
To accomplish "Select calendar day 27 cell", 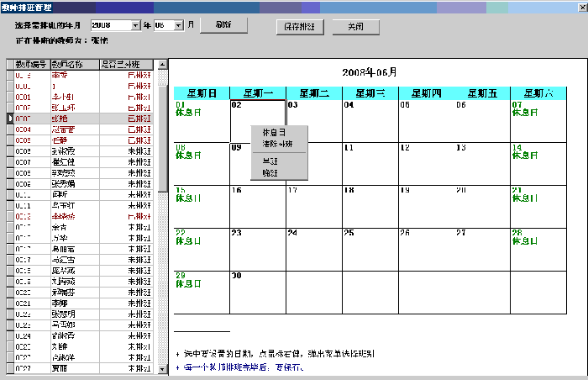I will 482,250.
